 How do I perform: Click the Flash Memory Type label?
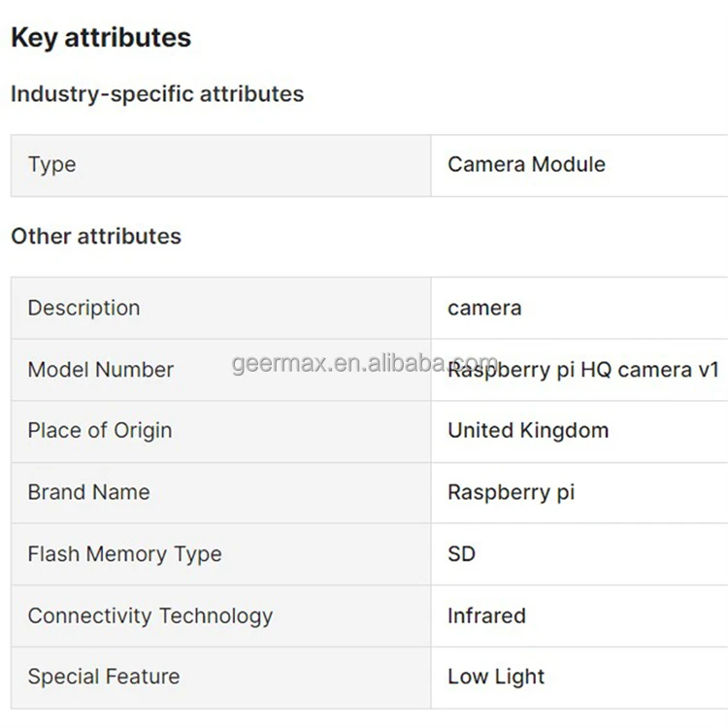pyautogui.click(x=125, y=554)
